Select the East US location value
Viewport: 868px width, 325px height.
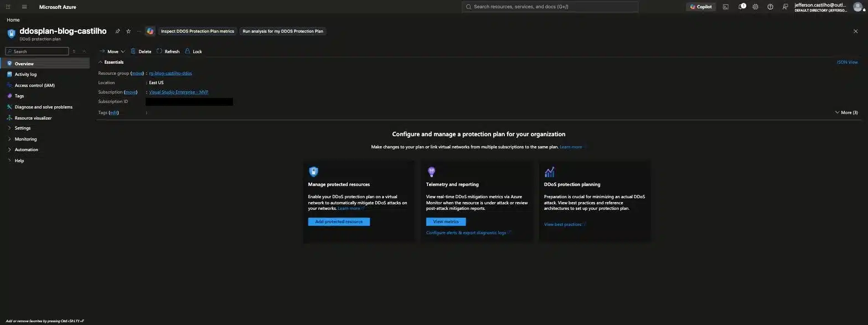pos(157,82)
